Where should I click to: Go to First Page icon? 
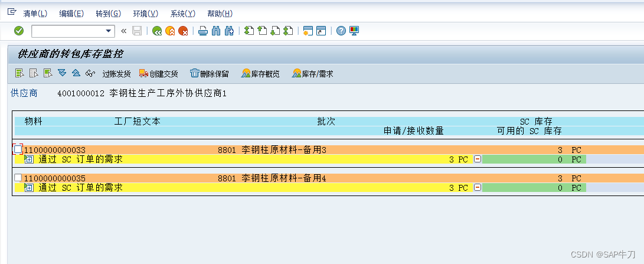249,31
